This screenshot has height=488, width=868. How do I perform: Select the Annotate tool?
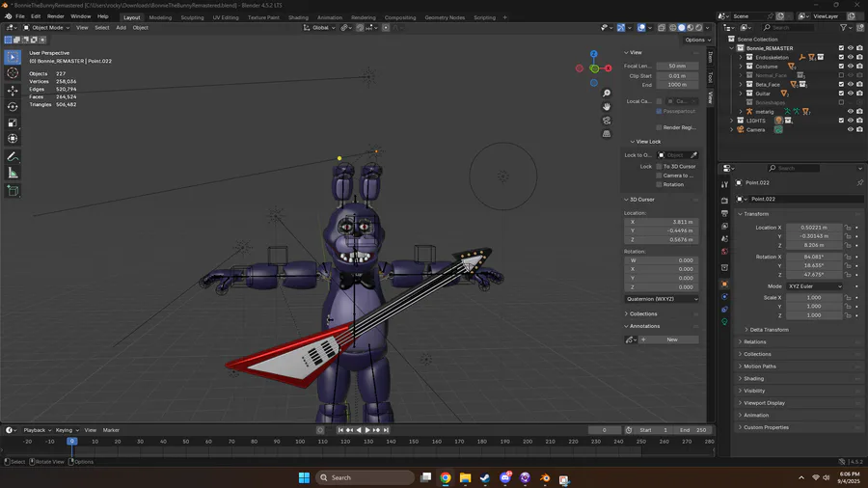(x=13, y=157)
